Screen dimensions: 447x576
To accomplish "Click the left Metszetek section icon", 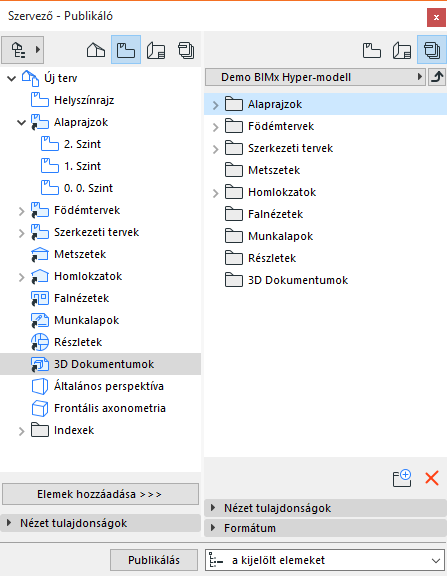I will [40, 254].
